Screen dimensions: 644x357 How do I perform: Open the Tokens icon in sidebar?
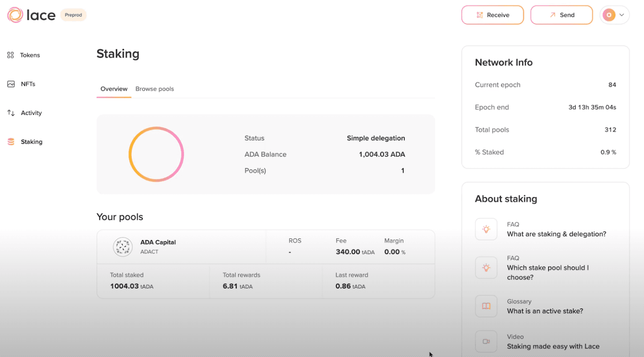(10, 55)
